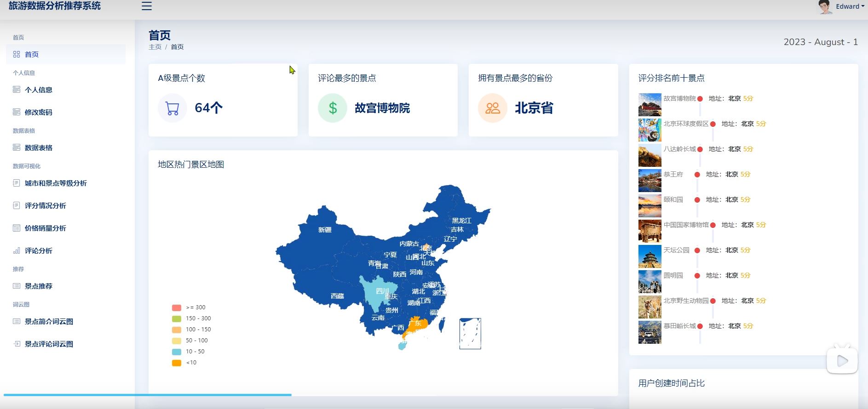Click the 八达岭长城 ranking thumbnail
868x409 pixels.
tap(650, 155)
